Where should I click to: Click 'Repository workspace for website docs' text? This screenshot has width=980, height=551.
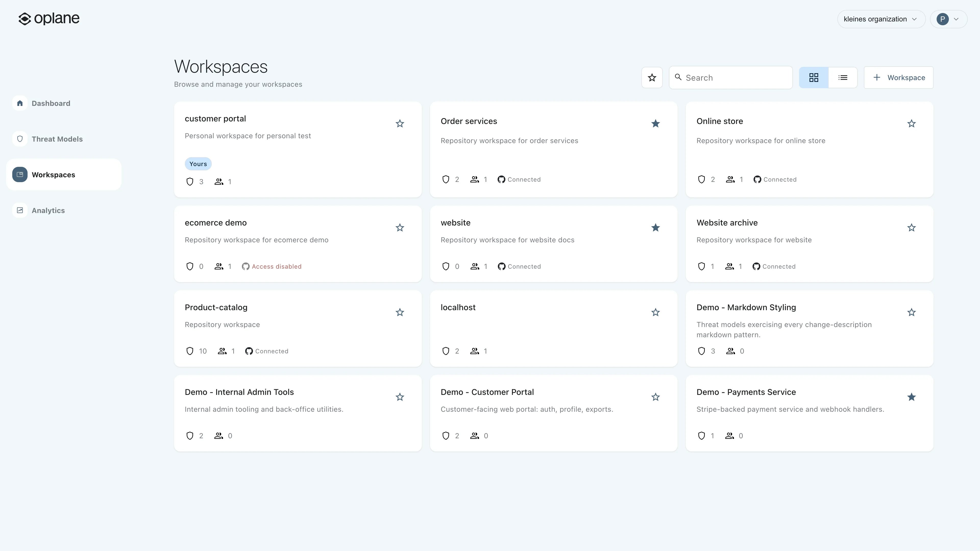508,240
